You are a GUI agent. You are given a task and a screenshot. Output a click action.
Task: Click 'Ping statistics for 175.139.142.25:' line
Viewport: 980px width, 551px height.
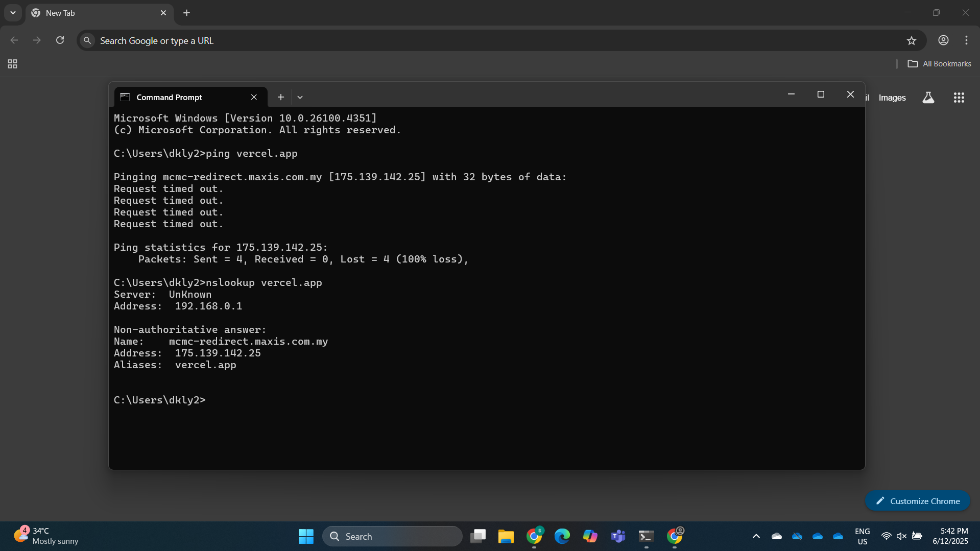pyautogui.click(x=221, y=247)
